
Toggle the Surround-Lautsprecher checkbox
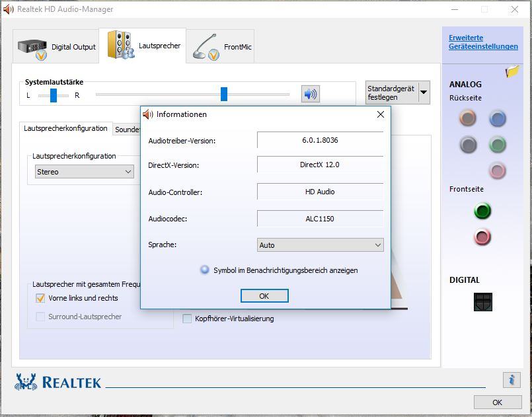(x=40, y=317)
